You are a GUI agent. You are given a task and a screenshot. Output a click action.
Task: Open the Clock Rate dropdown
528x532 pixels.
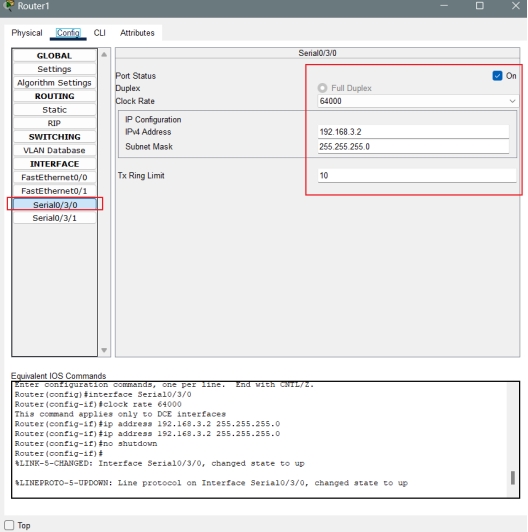click(417, 101)
